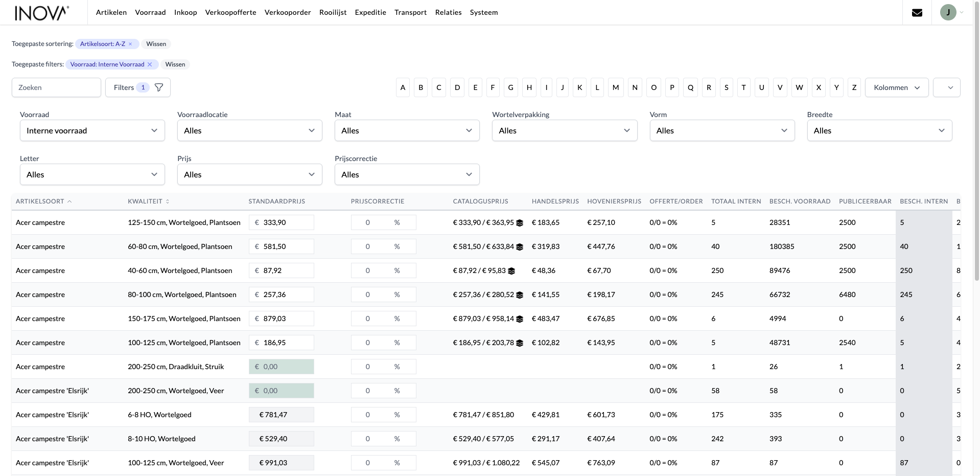The height and width of the screenshot is (476, 980).
Task: Open the Verkoopofferte menu
Action: (x=231, y=12)
